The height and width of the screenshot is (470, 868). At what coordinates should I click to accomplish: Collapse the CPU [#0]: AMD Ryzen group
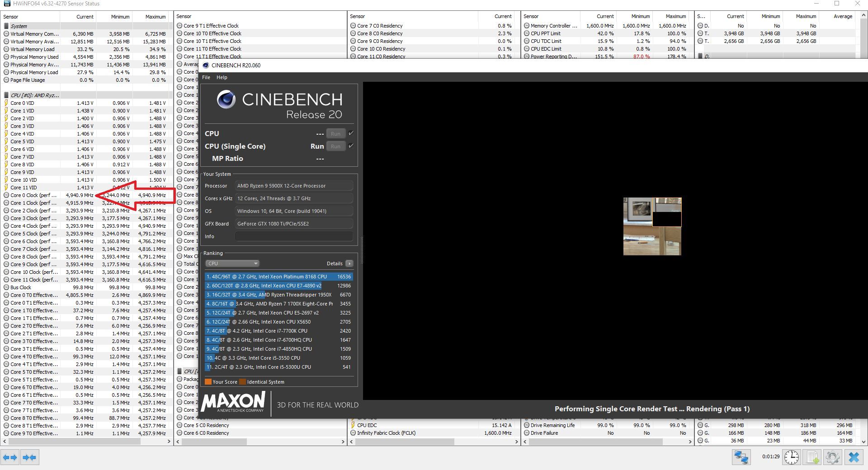tap(6, 95)
